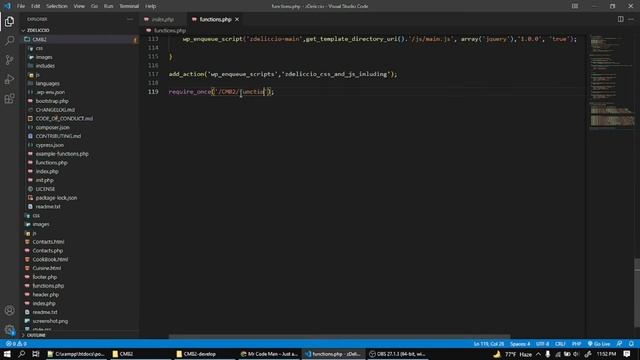Click the errors and warnings status indicator

(16, 344)
